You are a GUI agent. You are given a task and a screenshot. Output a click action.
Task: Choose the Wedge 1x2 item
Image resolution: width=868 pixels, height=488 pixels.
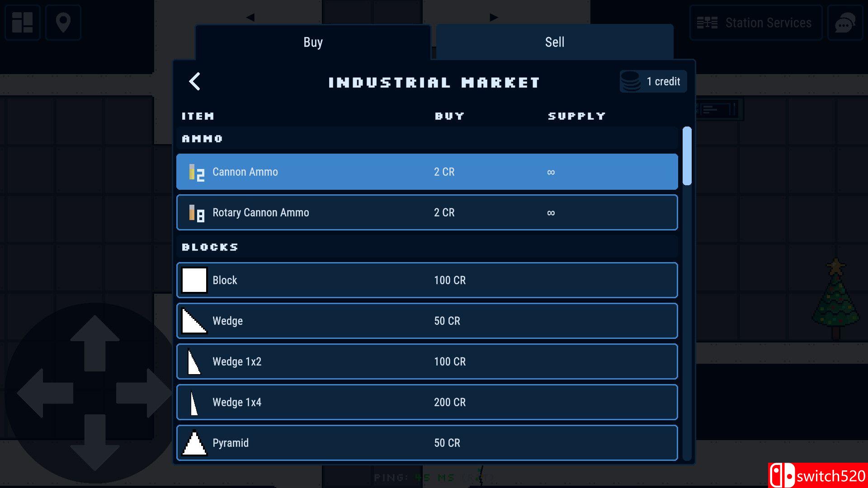[x=427, y=361]
